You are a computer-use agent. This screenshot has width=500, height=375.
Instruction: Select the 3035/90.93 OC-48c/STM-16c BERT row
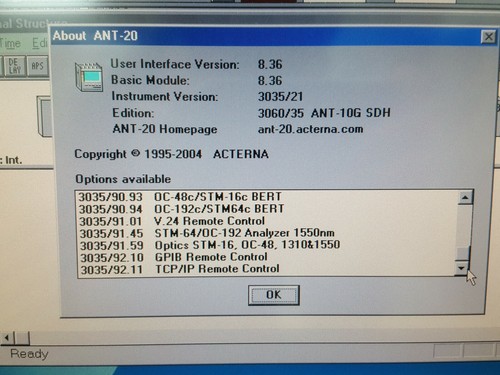click(267, 197)
